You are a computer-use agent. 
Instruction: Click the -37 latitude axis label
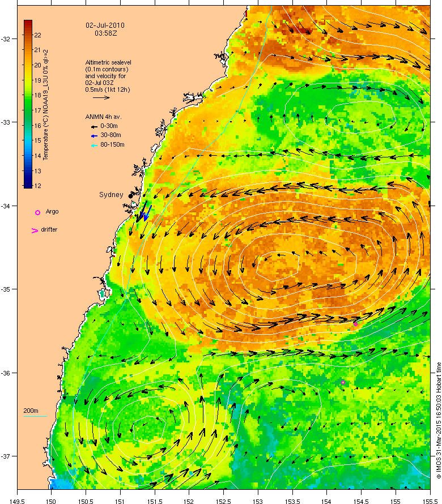[x=6, y=456]
